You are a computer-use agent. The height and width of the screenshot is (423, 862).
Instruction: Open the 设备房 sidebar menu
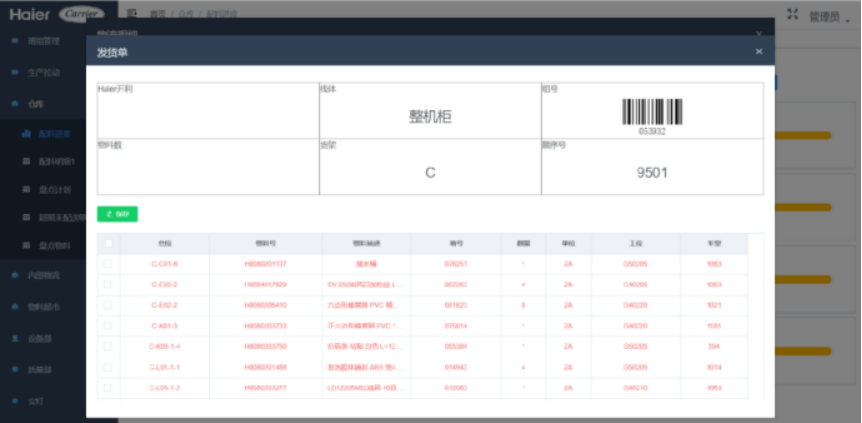[40, 338]
